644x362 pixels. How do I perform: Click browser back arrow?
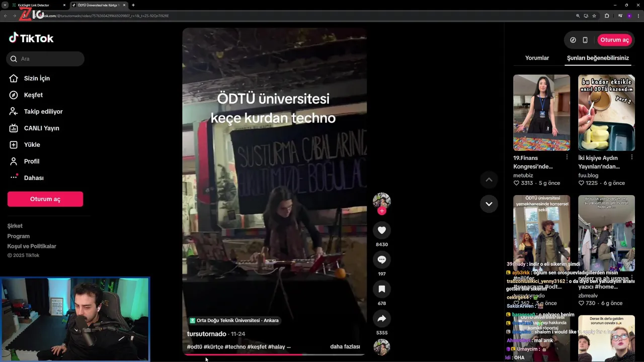[6, 16]
